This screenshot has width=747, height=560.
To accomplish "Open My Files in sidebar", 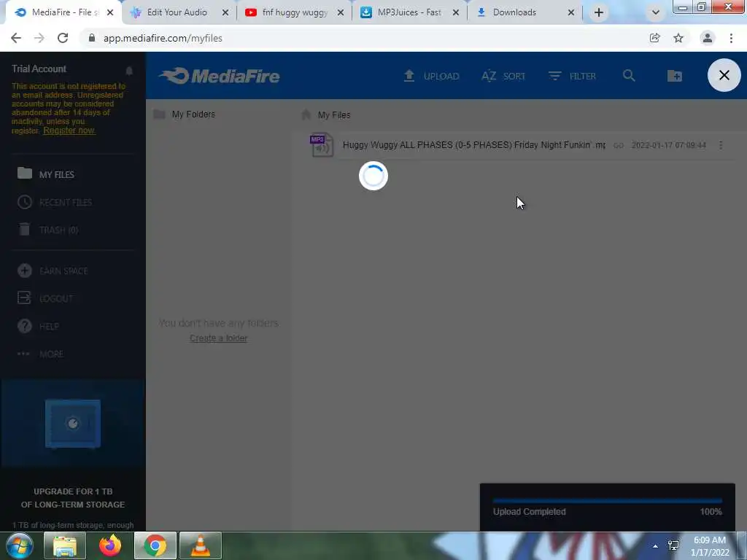I will point(46,174).
